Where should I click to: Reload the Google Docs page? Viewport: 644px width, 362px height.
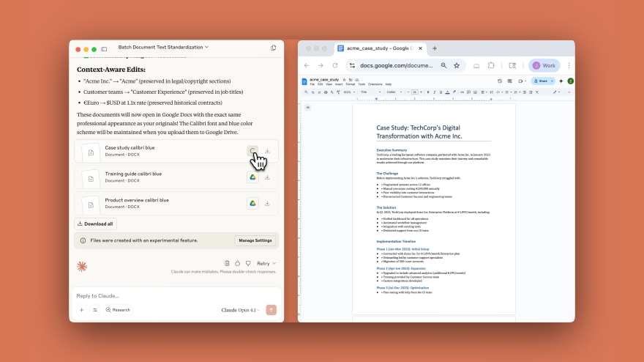pyautogui.click(x=335, y=65)
